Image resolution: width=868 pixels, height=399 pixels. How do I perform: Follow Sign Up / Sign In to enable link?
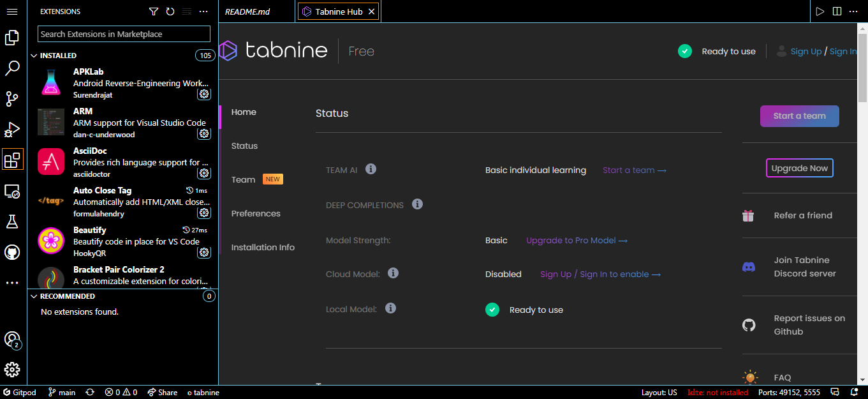click(600, 274)
